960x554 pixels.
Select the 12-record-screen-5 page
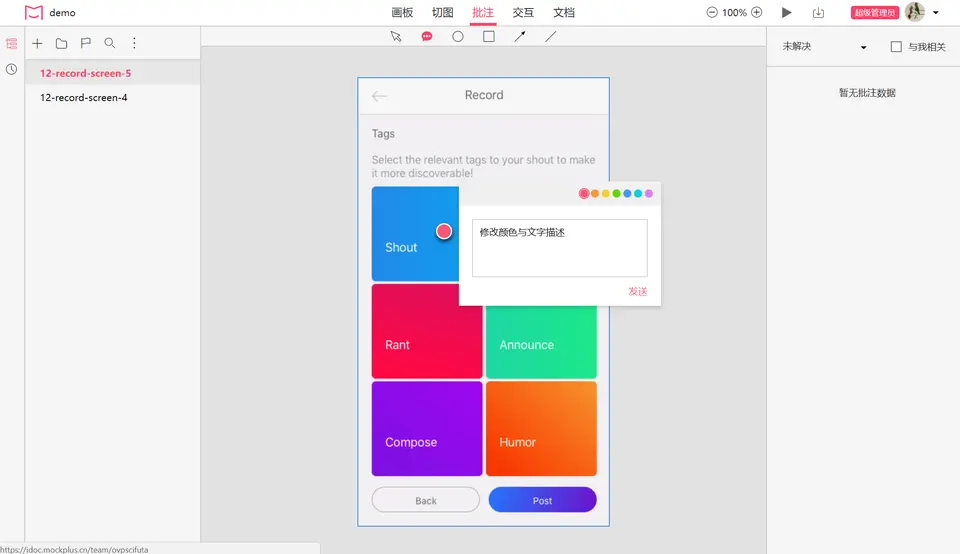click(x=113, y=73)
